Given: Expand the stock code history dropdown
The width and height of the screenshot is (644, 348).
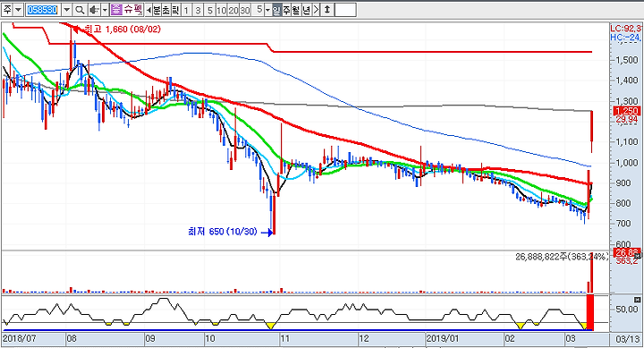Looking at the screenshot, I should [66, 10].
